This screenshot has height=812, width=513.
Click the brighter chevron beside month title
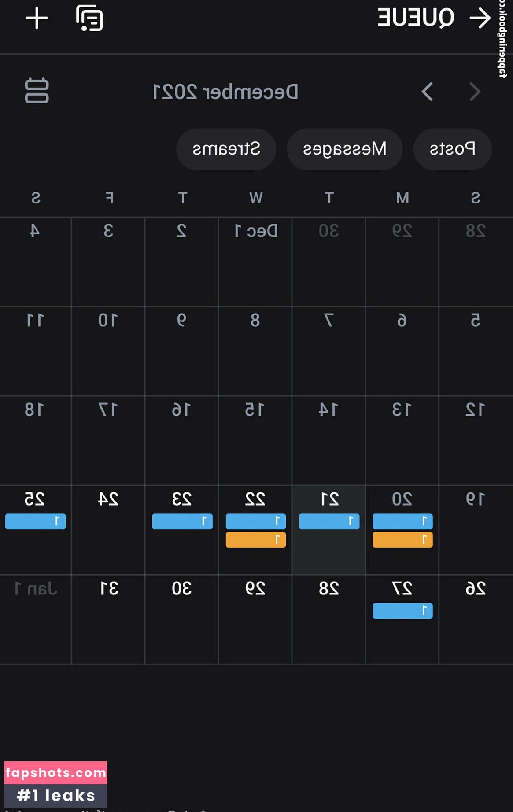(x=427, y=92)
